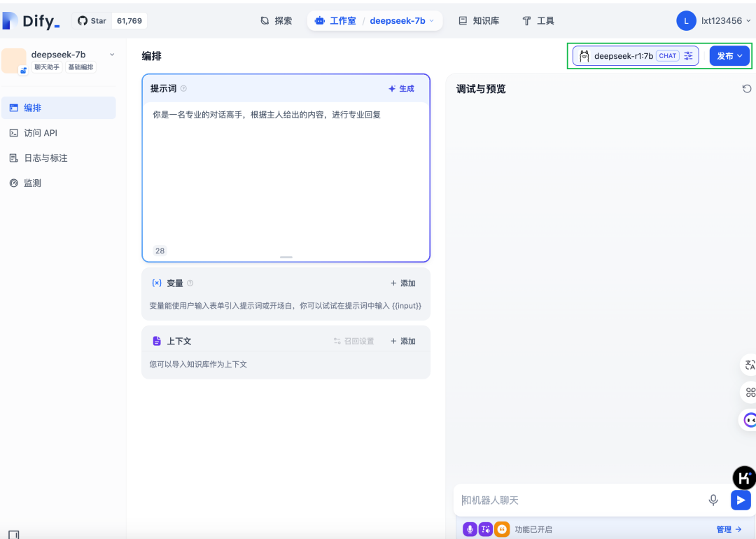The image size is (756, 539).
Task: Open 访问 API in the sidebar
Action: click(x=59, y=133)
